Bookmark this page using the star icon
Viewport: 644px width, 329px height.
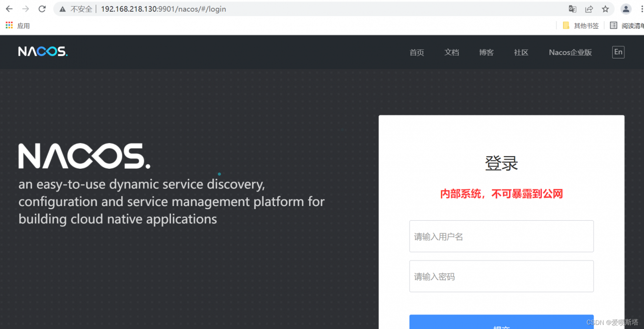(x=605, y=9)
